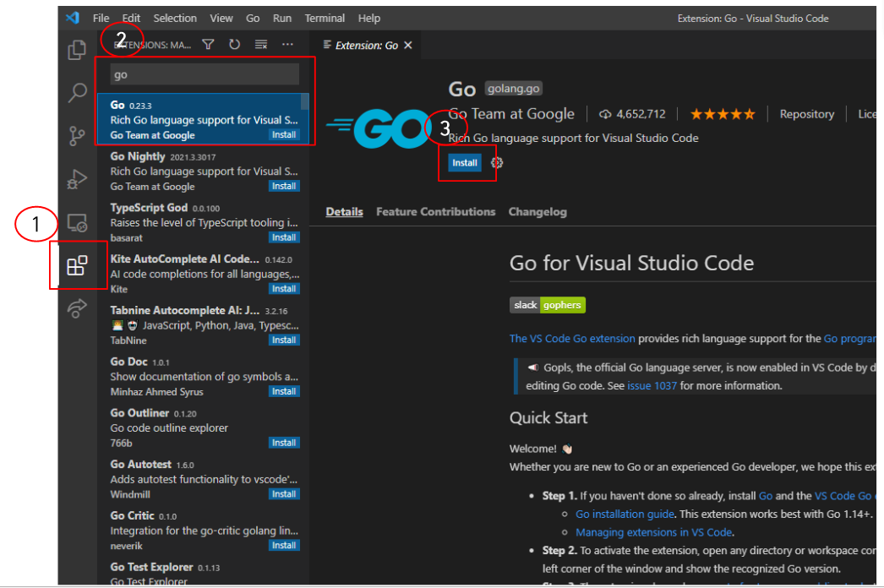This screenshot has height=588, width=884.
Task: Select Go Autotest in results list
Action: (x=203, y=479)
